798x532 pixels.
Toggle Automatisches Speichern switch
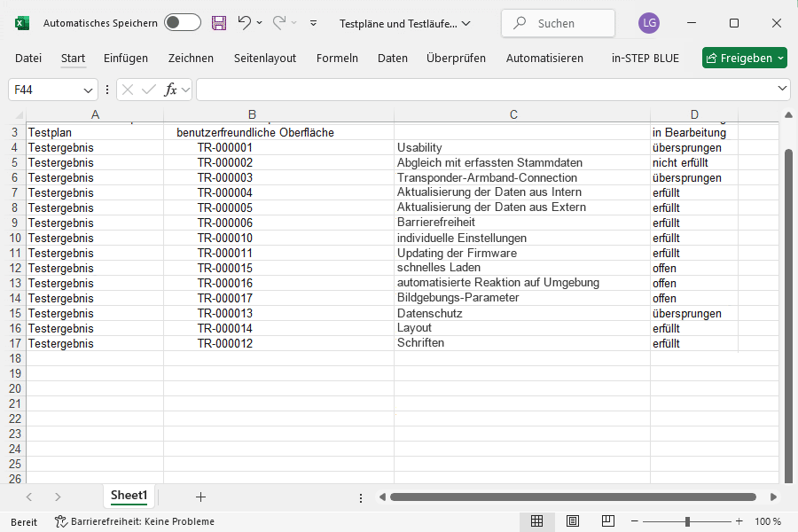[182, 23]
